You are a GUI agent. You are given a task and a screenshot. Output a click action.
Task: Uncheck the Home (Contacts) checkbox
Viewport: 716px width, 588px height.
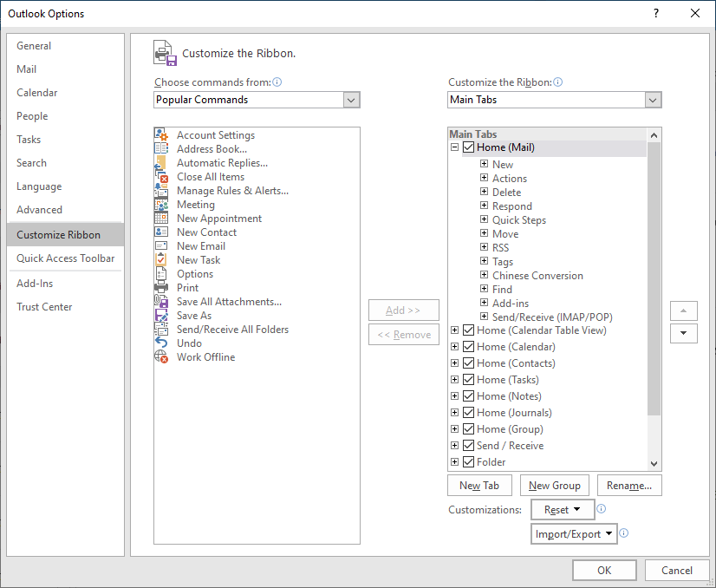pyautogui.click(x=468, y=363)
